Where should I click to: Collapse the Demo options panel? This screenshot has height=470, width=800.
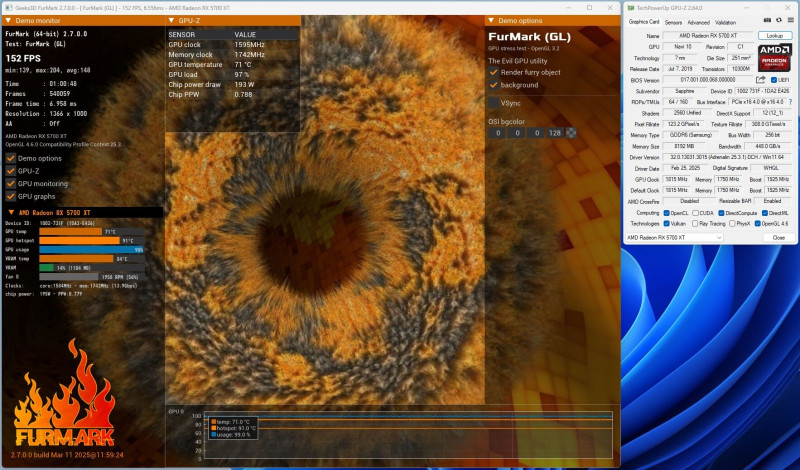[491, 20]
